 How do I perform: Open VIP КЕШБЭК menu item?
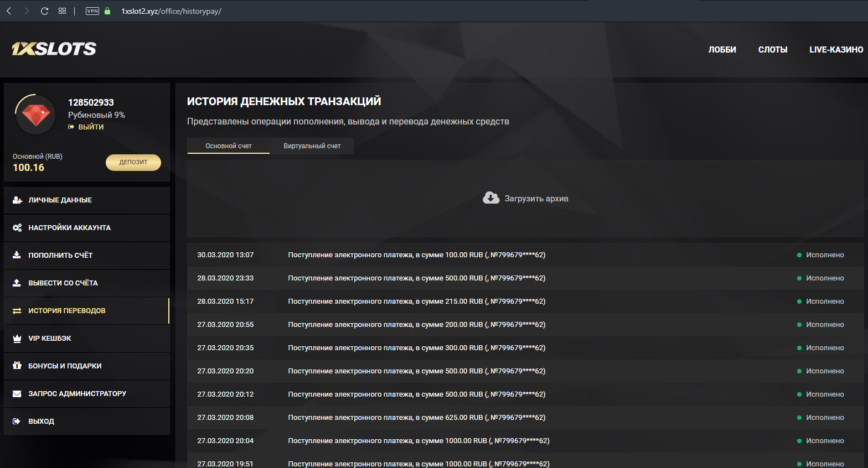50,339
